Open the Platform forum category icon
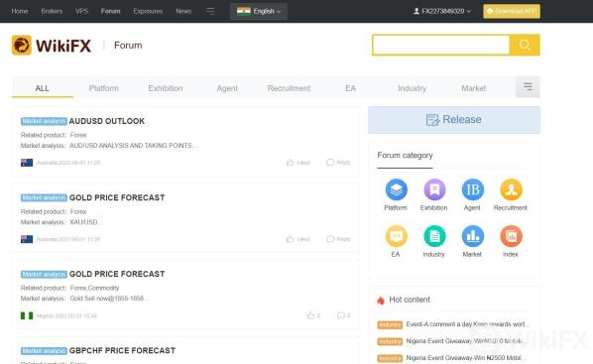The width and height of the screenshot is (593, 364). tap(396, 189)
